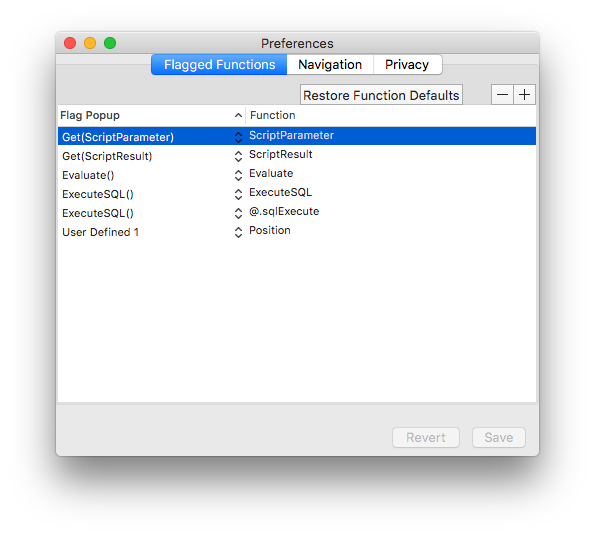
Task: Click the Revert button
Action: click(426, 437)
